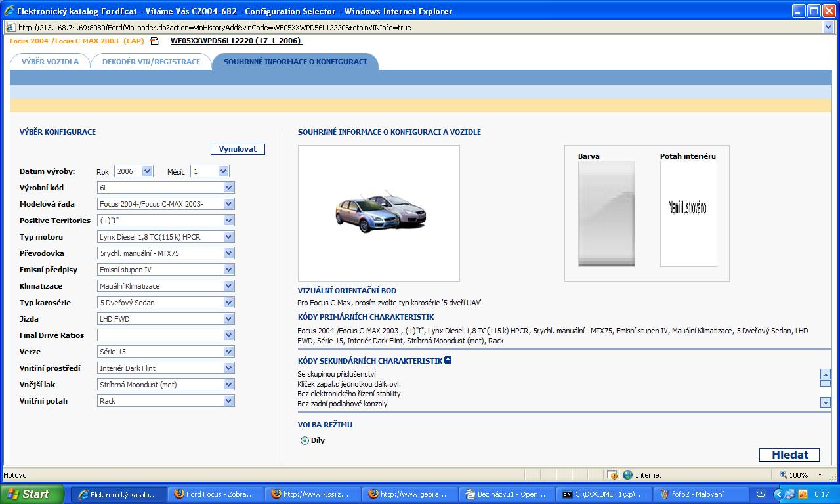
Task: Click the status bar security shield icon
Action: [x=612, y=474]
